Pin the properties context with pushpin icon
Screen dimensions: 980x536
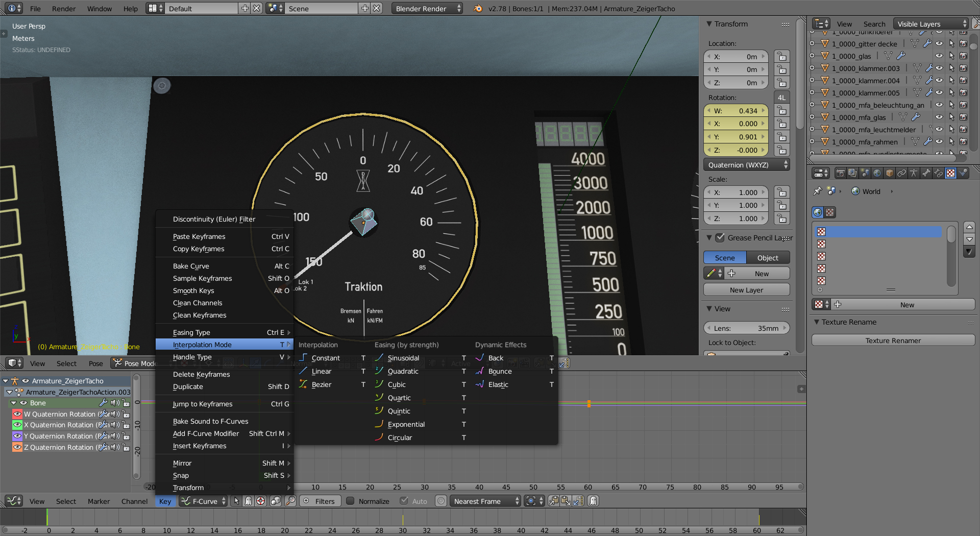817,191
